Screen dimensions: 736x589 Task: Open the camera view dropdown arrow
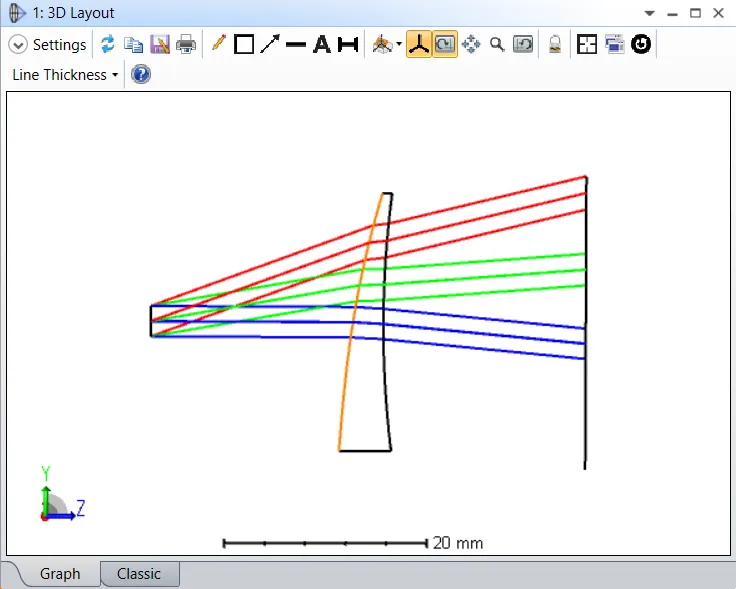pos(399,45)
